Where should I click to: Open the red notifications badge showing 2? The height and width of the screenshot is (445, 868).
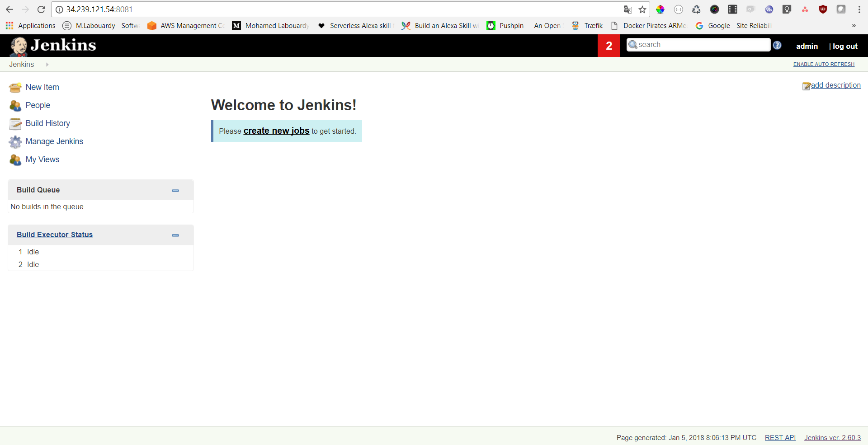point(609,46)
